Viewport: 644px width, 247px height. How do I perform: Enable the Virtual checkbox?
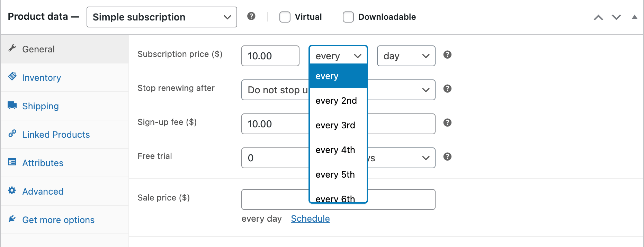285,17
